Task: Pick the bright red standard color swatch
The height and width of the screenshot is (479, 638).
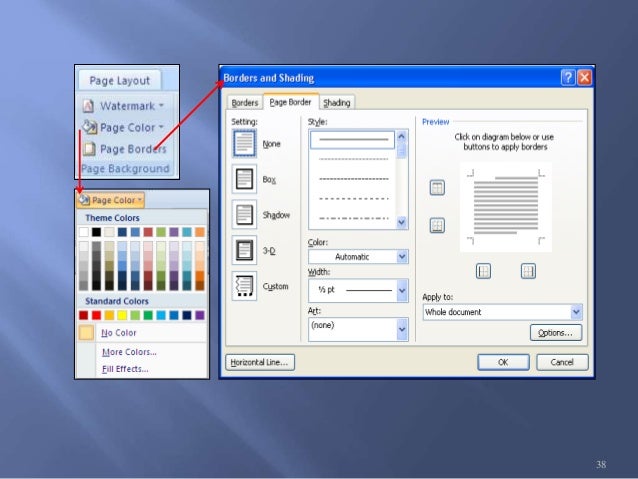Action: 96,315
